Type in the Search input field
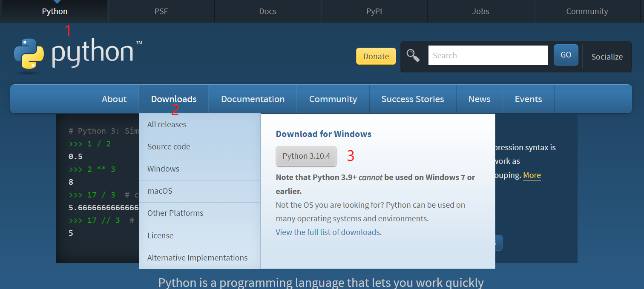This screenshot has height=289, width=644. [488, 55]
